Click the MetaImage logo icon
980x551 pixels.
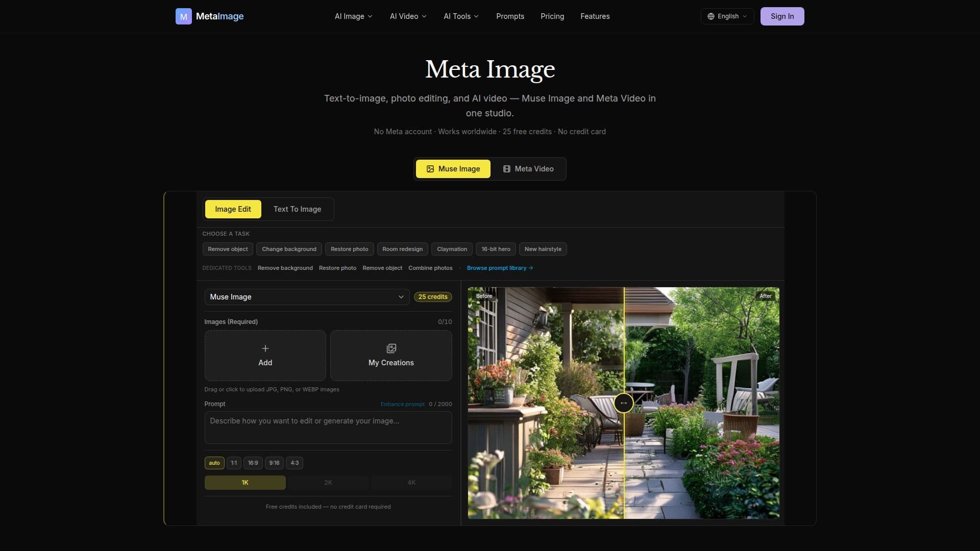[184, 16]
